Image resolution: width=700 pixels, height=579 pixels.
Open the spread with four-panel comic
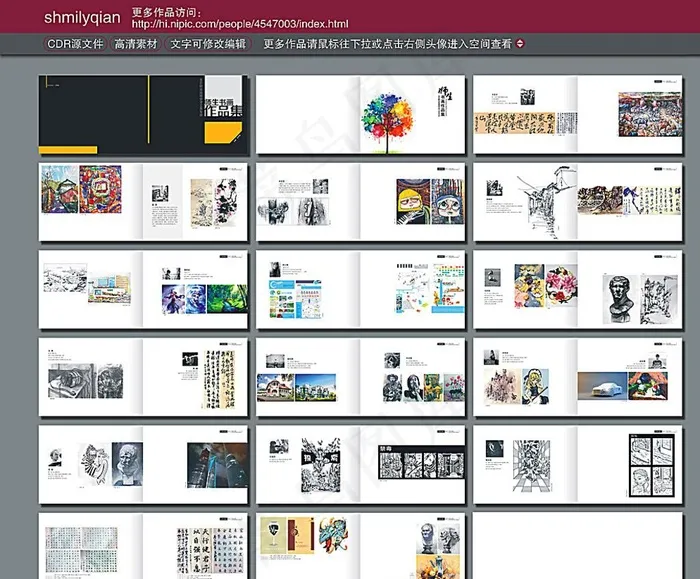[578, 464]
